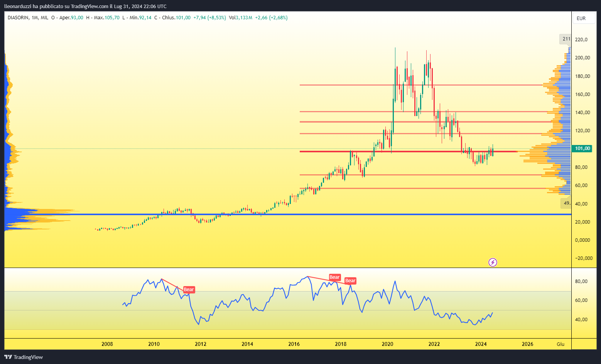Click the 2026 year label

pos(527,344)
